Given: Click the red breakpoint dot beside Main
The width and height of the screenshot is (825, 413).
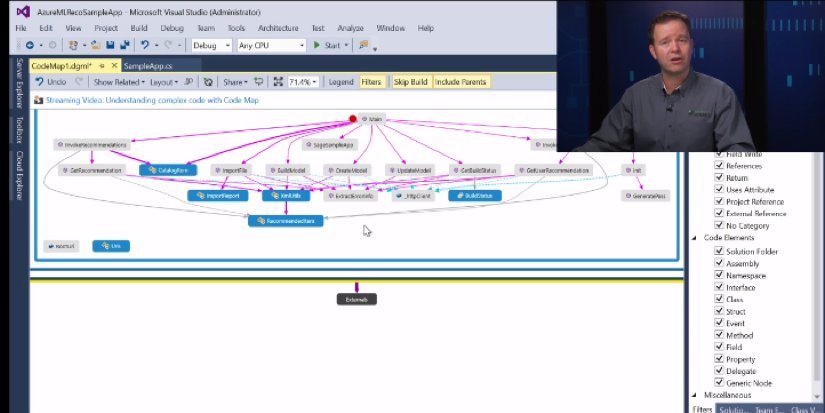Looking at the screenshot, I should click(x=353, y=119).
